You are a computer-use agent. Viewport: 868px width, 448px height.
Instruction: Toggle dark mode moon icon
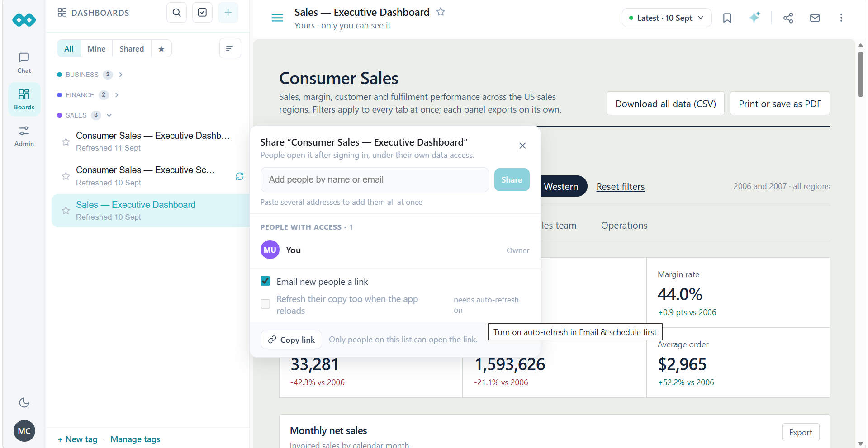[24, 402]
